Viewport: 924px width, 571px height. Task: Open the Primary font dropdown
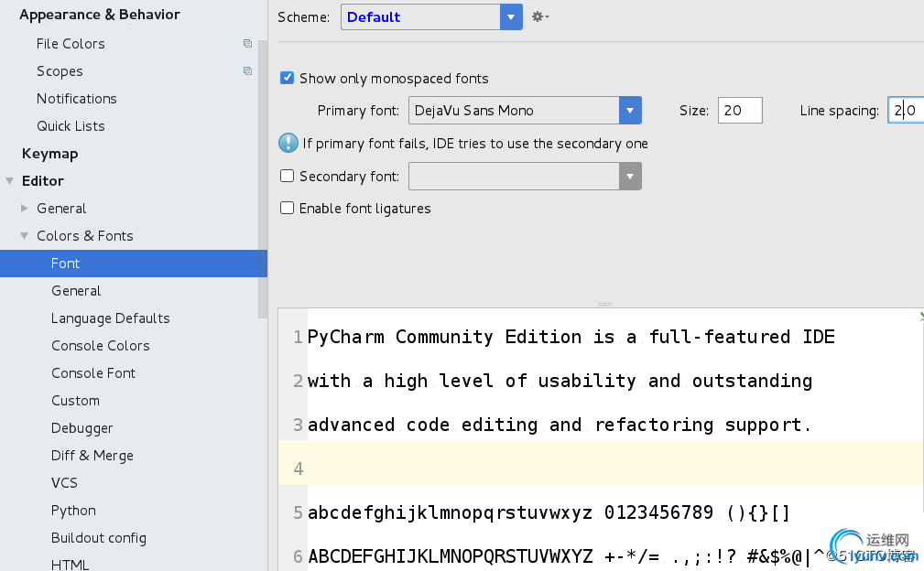(x=630, y=111)
